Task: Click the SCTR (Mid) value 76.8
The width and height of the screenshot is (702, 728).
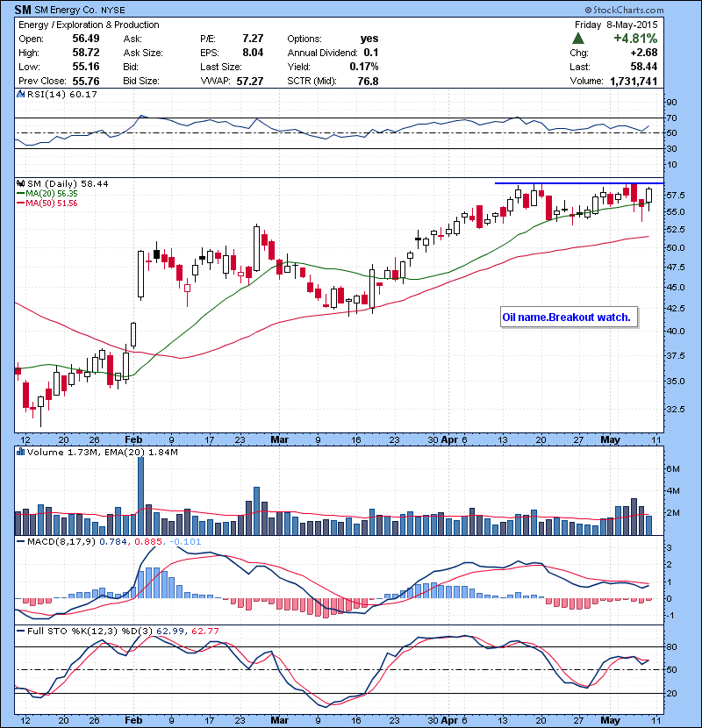Action: [368, 82]
